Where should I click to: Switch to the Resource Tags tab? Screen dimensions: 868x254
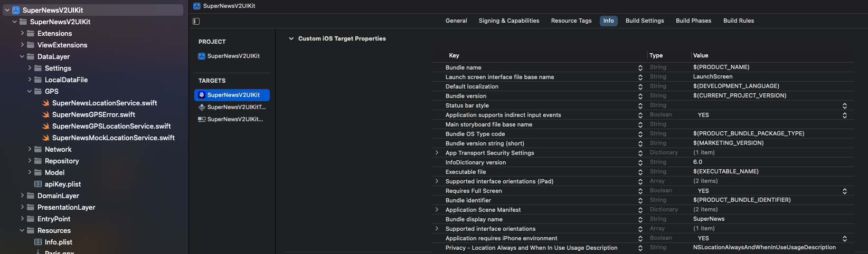[x=571, y=21]
